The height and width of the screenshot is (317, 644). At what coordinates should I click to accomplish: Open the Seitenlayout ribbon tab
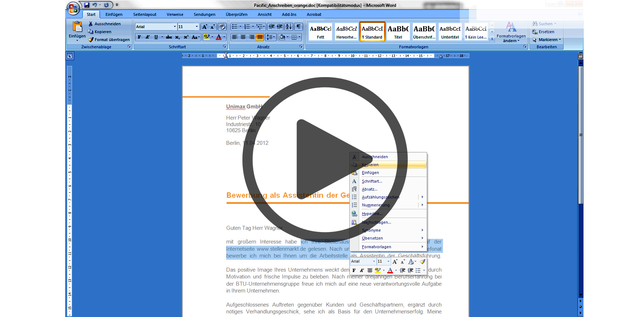pyautogui.click(x=144, y=14)
